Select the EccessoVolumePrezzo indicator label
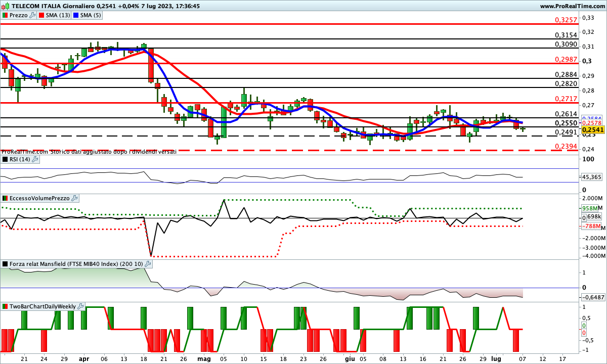The height and width of the screenshot is (364, 607). coord(39,199)
